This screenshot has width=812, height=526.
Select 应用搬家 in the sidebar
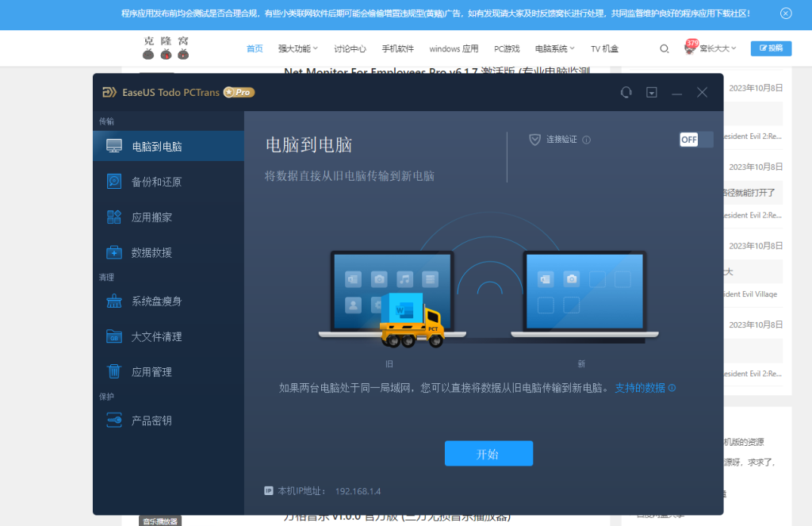coord(168,217)
